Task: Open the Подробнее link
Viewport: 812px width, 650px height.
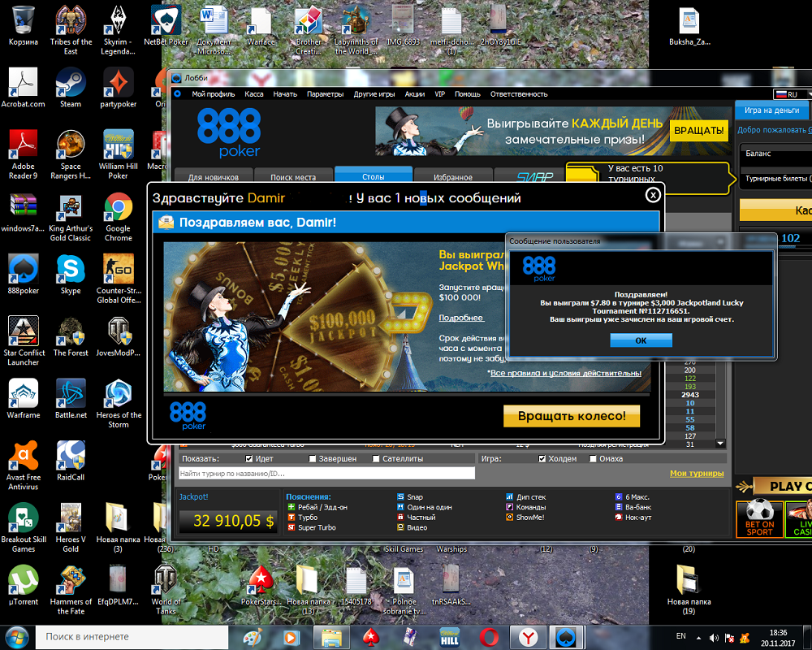Action: click(x=461, y=318)
